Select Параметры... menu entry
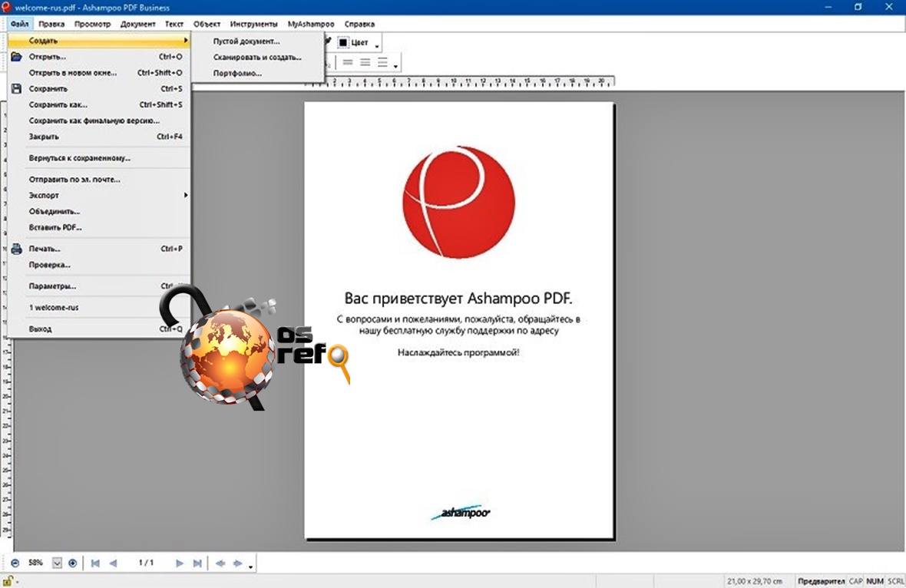906x588 pixels. 99,286
